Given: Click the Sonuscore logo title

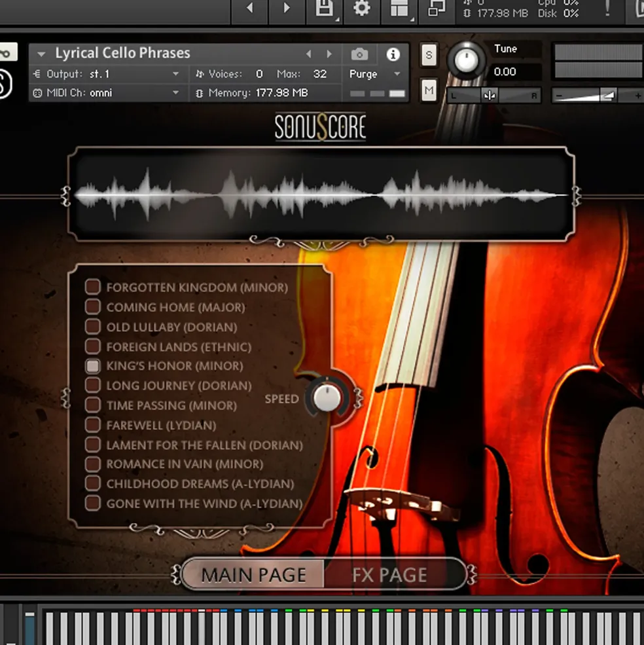Looking at the screenshot, I should (320, 127).
